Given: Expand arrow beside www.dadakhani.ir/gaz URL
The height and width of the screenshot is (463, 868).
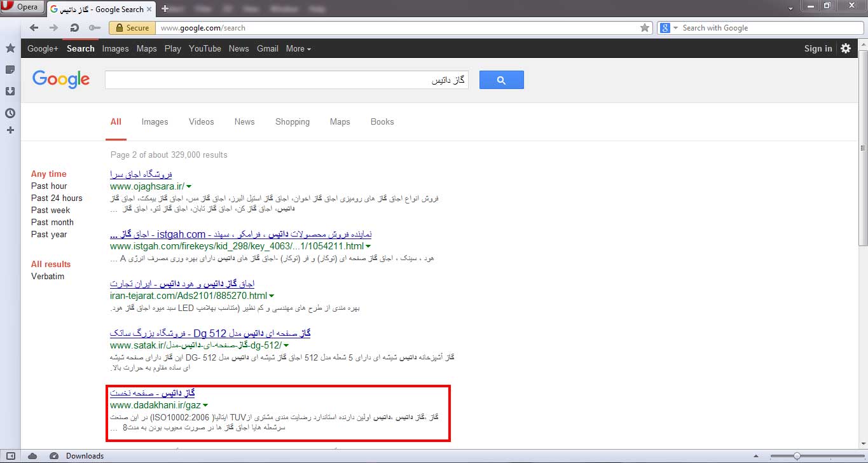Looking at the screenshot, I should click(x=205, y=406).
